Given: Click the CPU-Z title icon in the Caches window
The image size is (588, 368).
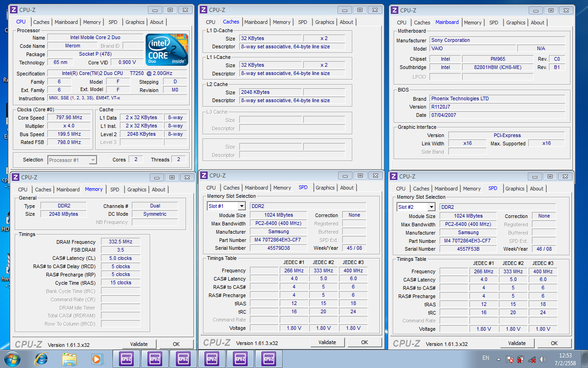Looking at the screenshot, I should click(204, 10).
